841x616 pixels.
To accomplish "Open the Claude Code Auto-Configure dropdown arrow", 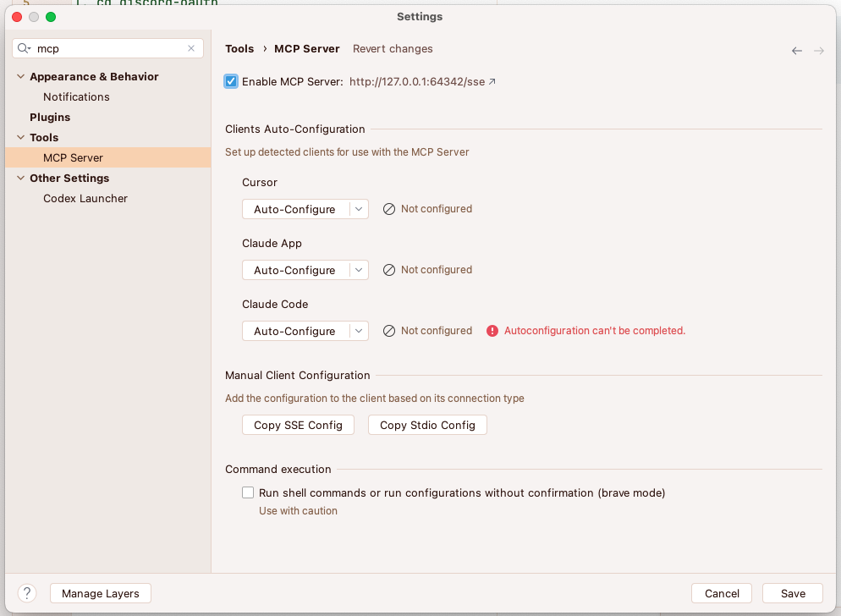I will coord(359,331).
